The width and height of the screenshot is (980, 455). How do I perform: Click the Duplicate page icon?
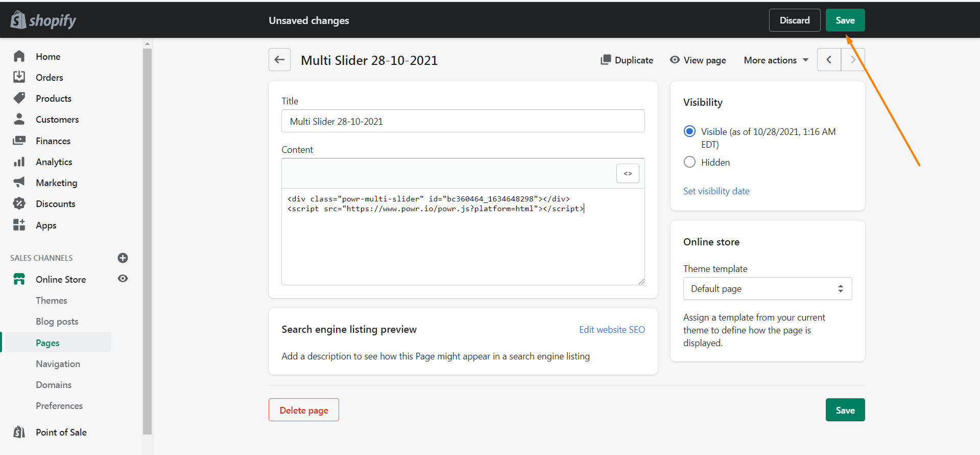[606, 60]
